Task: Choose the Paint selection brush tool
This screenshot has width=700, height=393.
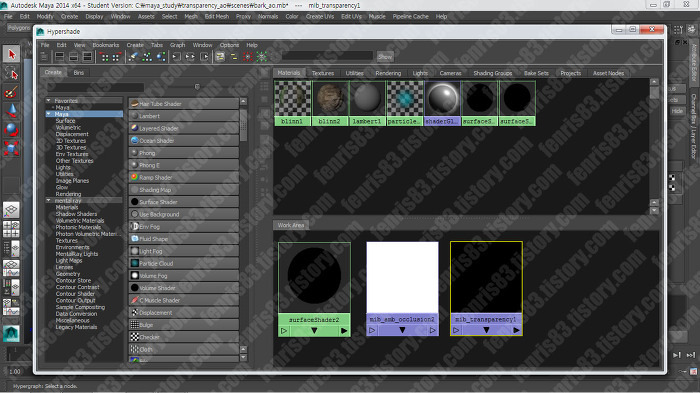Action: (x=11, y=92)
